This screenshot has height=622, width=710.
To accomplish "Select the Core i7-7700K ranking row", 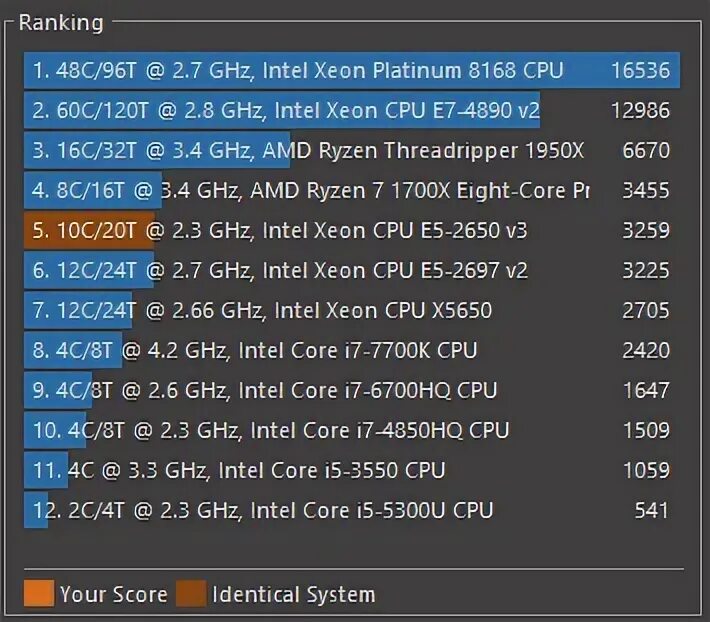I will pos(352,350).
